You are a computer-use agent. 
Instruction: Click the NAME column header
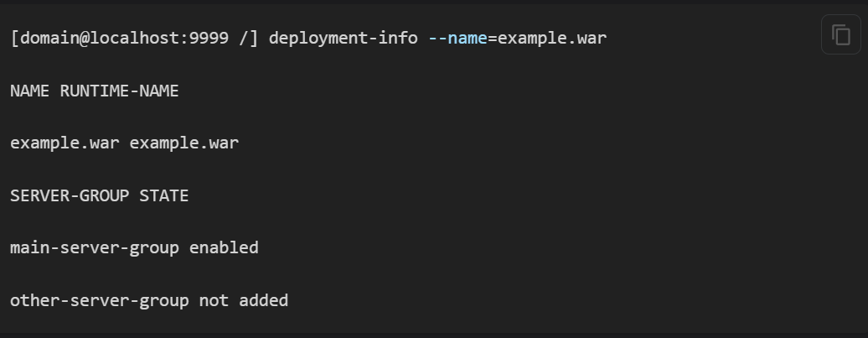[30, 91]
